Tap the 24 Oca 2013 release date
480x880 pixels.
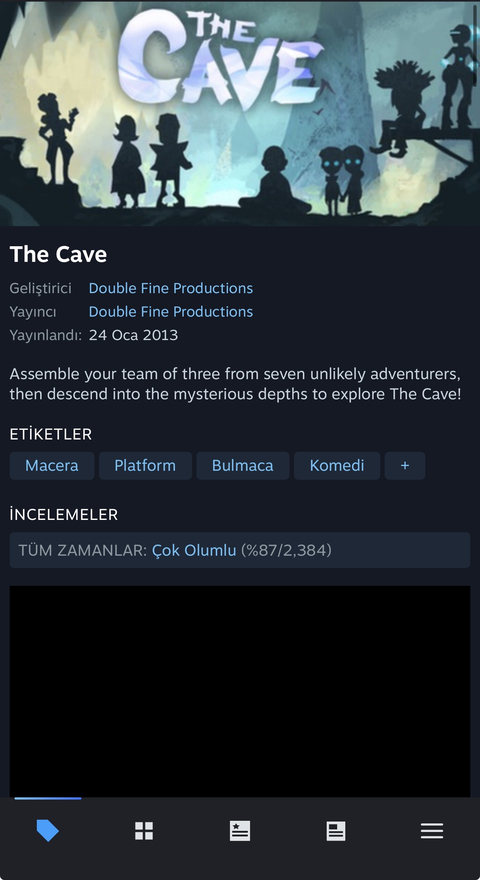(x=133, y=336)
